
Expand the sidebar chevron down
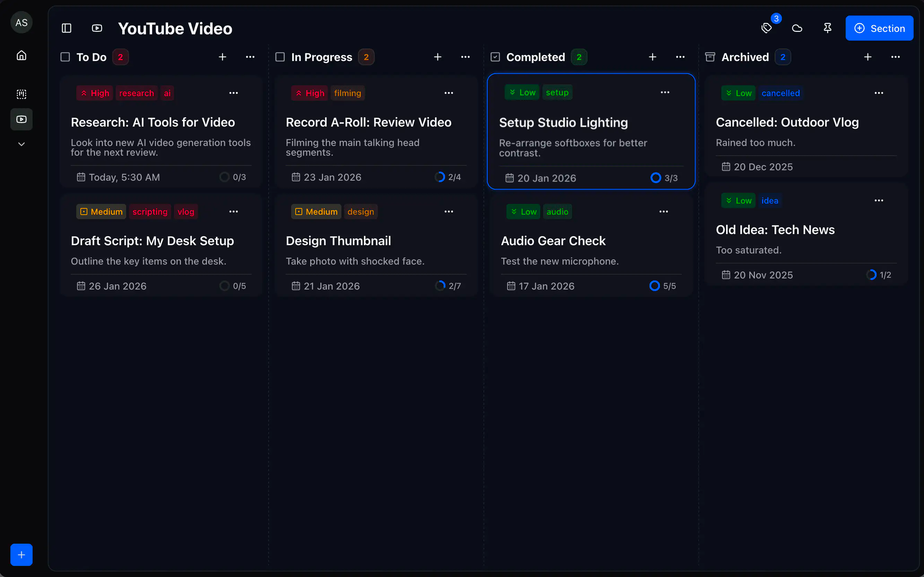pyautogui.click(x=21, y=144)
